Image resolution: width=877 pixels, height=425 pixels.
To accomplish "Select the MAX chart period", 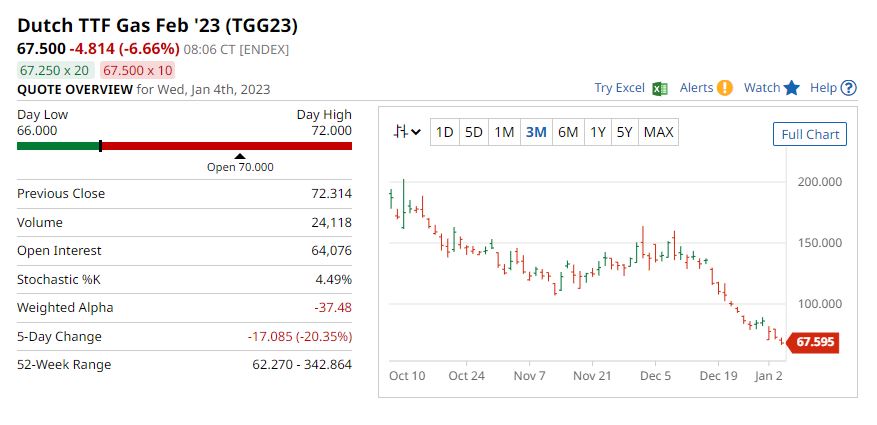I will 658,133.
